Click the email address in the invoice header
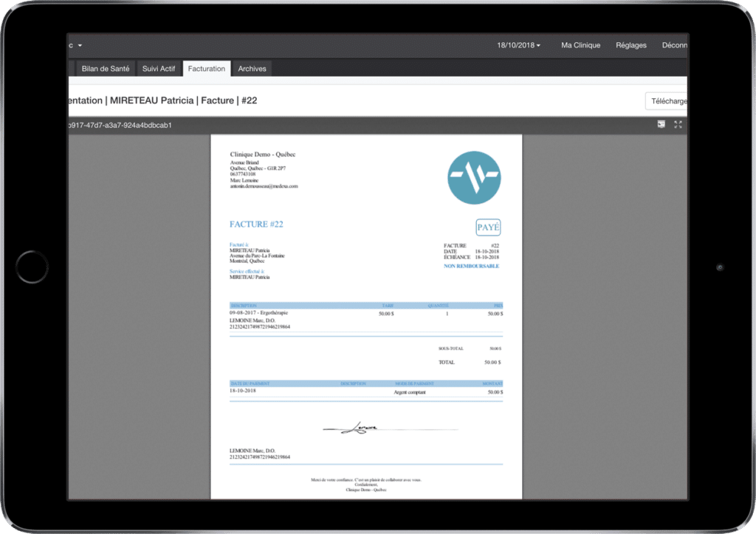The height and width of the screenshot is (534, 756). pos(264,187)
